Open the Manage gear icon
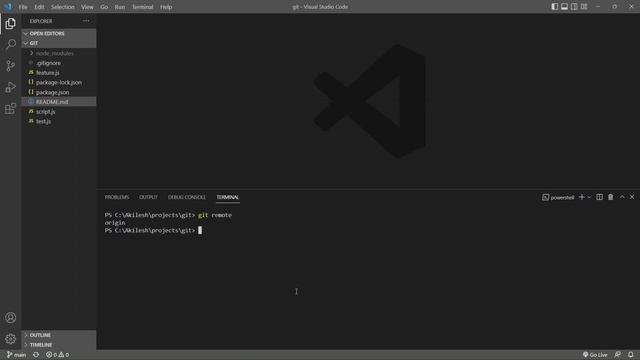640x360 pixels. click(11, 339)
